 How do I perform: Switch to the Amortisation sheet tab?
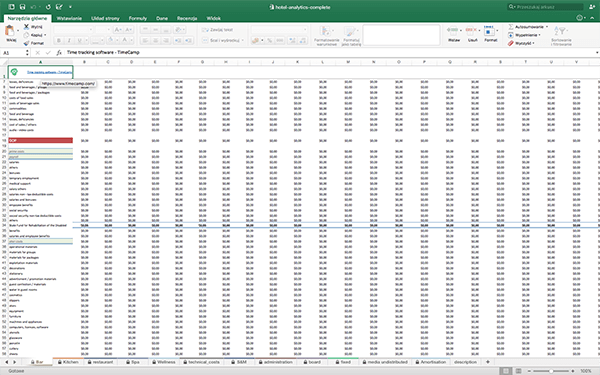coord(430,362)
